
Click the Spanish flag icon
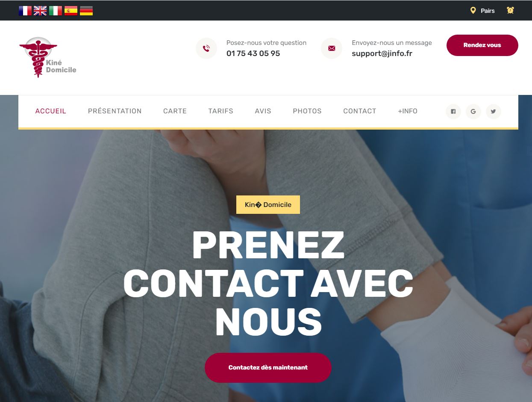71,11
